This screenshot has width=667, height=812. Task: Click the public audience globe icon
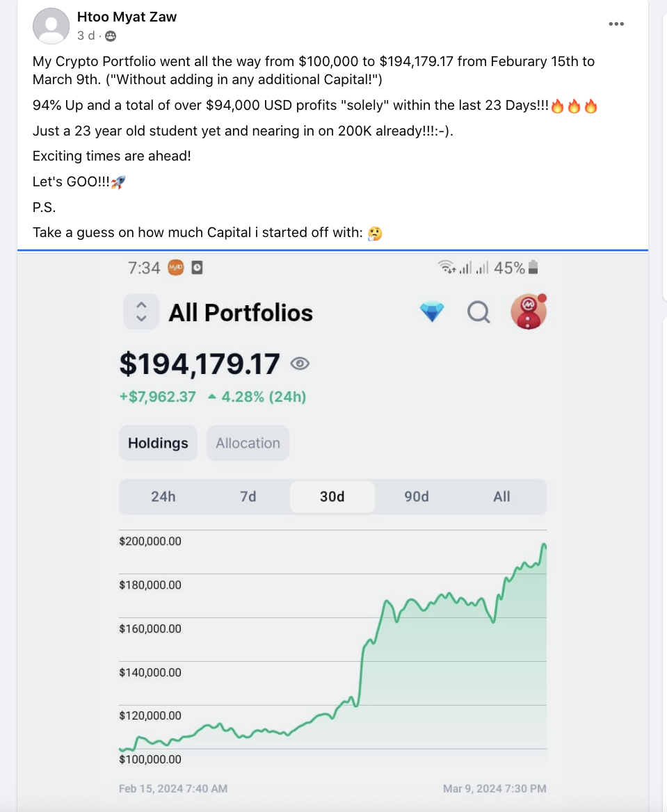point(111,35)
